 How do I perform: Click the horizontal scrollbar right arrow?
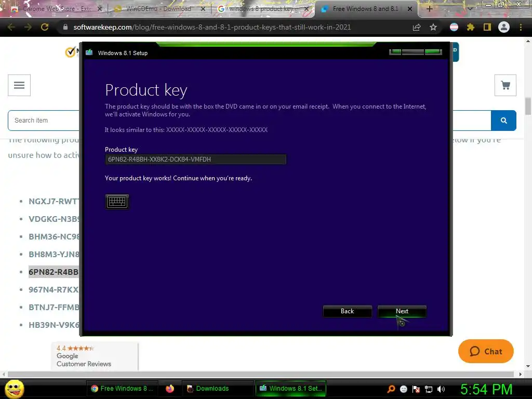coord(521,374)
